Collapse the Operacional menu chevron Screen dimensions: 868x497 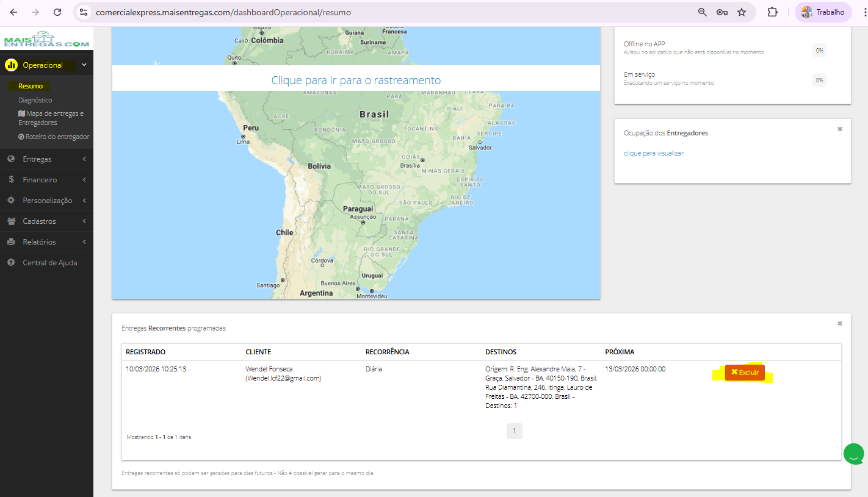point(84,65)
